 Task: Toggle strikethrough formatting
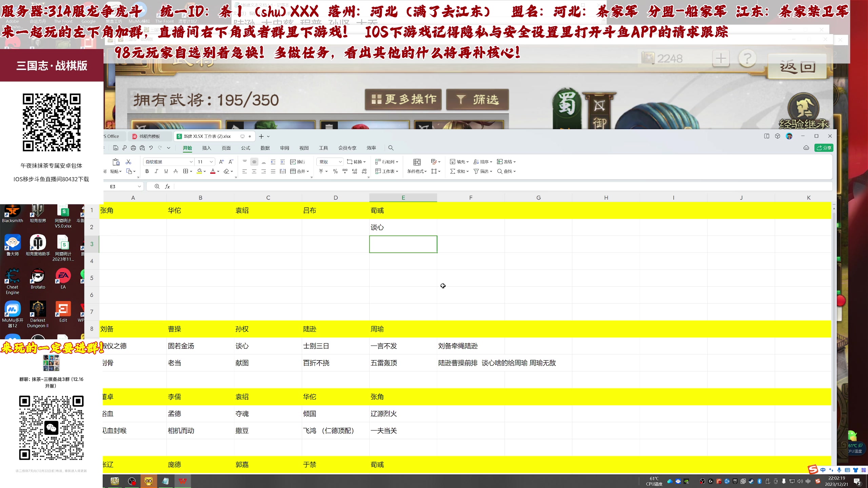176,171
